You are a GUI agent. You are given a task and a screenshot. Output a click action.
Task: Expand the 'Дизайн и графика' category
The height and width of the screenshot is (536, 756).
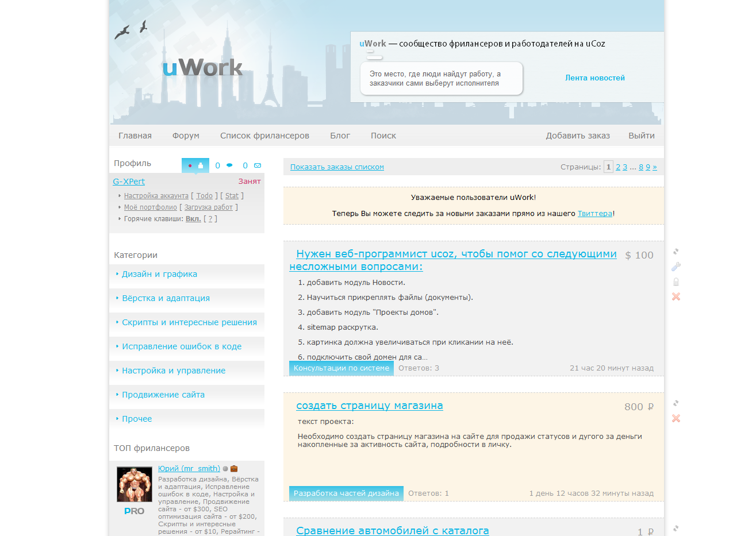pyautogui.click(x=159, y=274)
